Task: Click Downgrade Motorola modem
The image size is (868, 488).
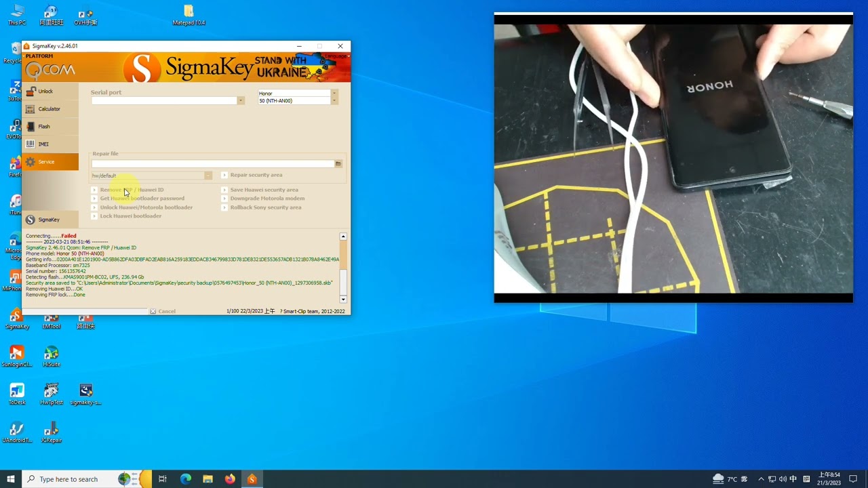Action: [263, 199]
